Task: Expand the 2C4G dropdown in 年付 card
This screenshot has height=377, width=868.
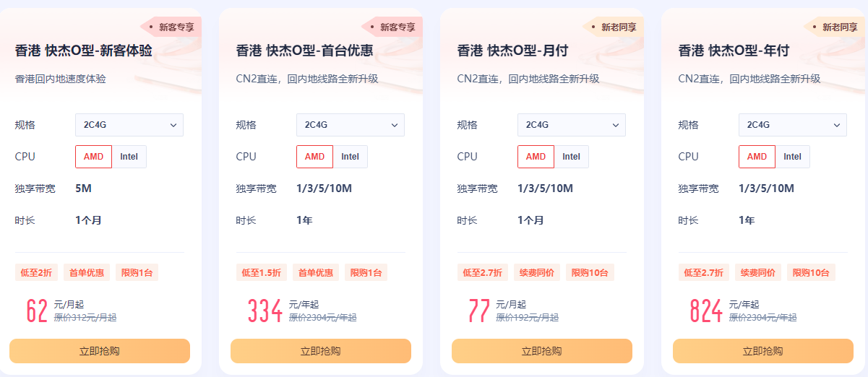Action: click(x=793, y=125)
